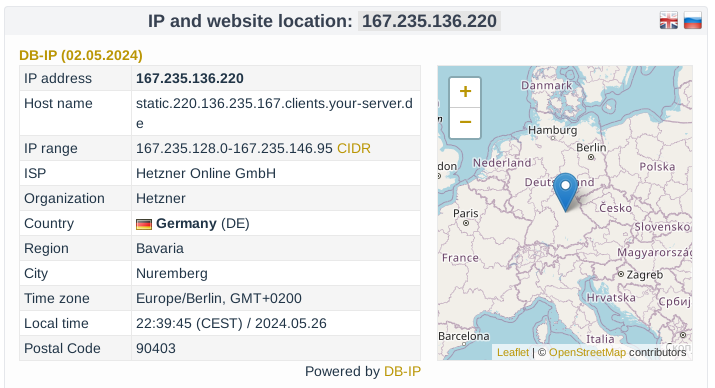Click the Hetzner Online GmbH ISP value
The height and width of the screenshot is (388, 715).
coord(206,174)
